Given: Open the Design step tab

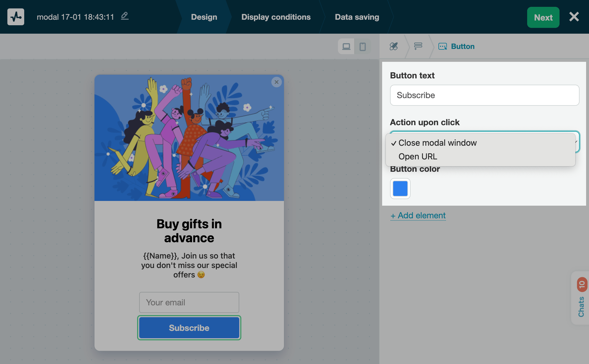Looking at the screenshot, I should (204, 17).
